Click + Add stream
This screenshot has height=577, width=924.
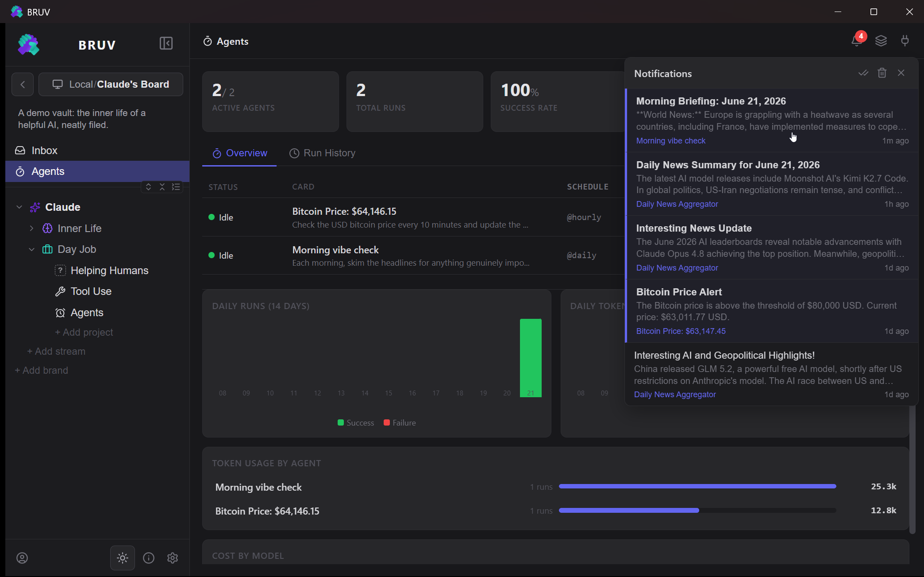[x=56, y=352]
